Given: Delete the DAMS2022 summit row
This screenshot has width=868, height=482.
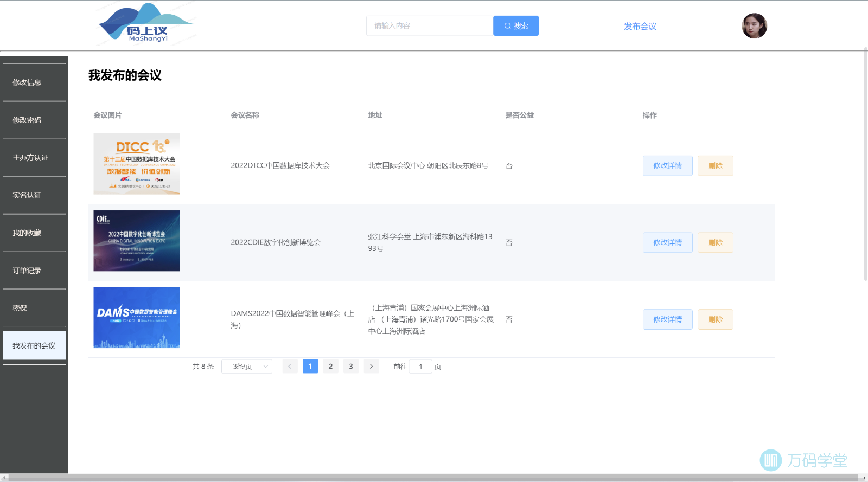Looking at the screenshot, I should [716, 319].
